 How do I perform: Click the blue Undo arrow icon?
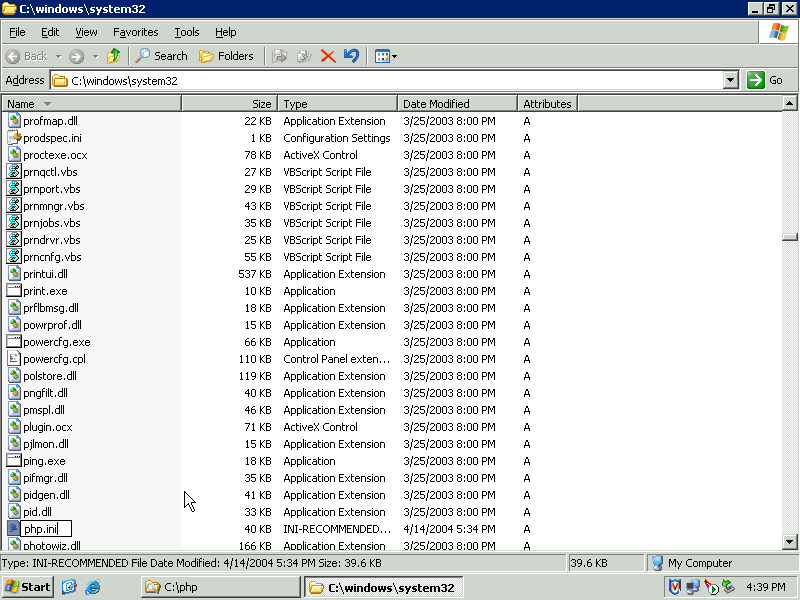pyautogui.click(x=351, y=56)
